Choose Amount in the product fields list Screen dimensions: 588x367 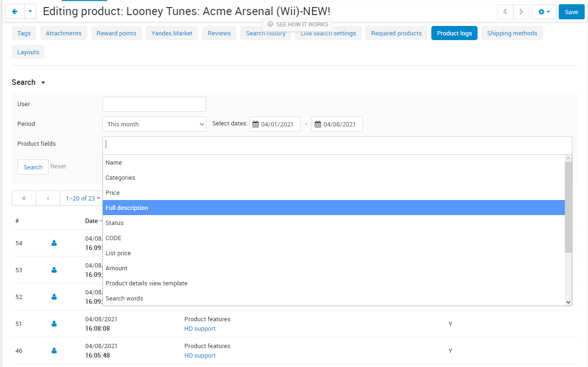click(334, 268)
